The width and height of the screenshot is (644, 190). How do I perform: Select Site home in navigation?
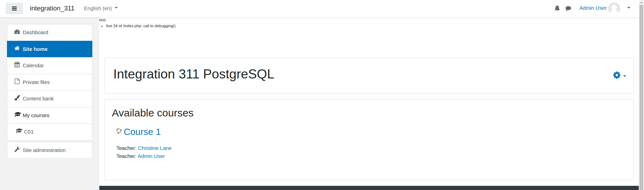[x=49, y=49]
